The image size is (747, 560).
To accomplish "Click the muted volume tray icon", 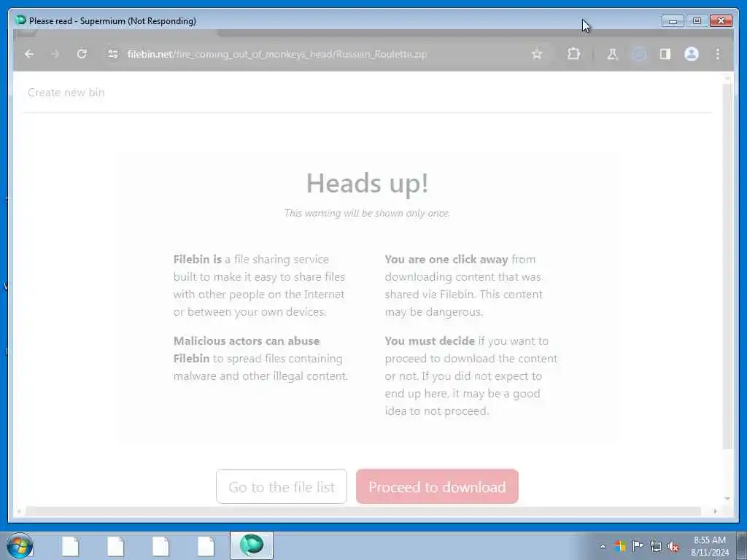I will pyautogui.click(x=673, y=547).
